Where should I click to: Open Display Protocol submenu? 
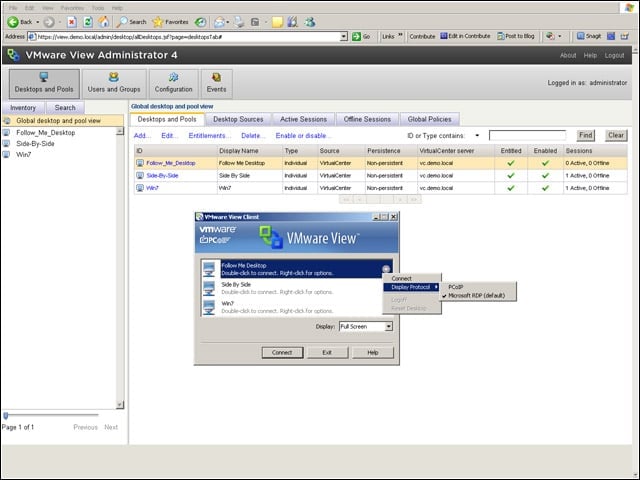tap(411, 287)
